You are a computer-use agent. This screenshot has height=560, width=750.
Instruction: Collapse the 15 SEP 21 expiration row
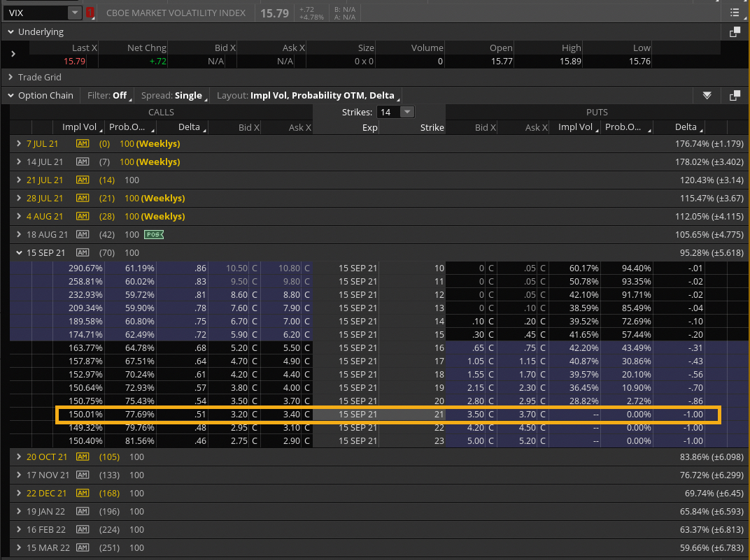18,253
